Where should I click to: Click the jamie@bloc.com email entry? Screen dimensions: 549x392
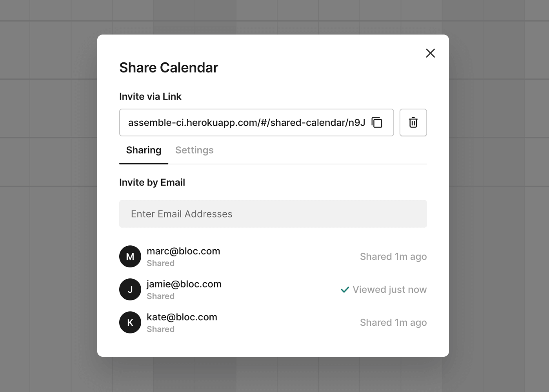tap(184, 284)
